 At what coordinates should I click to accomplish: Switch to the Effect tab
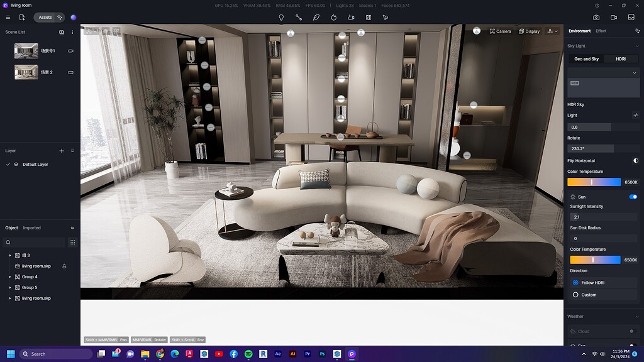(x=601, y=30)
